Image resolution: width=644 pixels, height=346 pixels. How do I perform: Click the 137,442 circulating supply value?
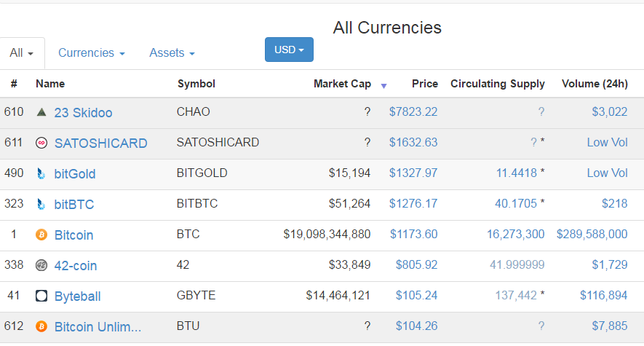point(516,296)
